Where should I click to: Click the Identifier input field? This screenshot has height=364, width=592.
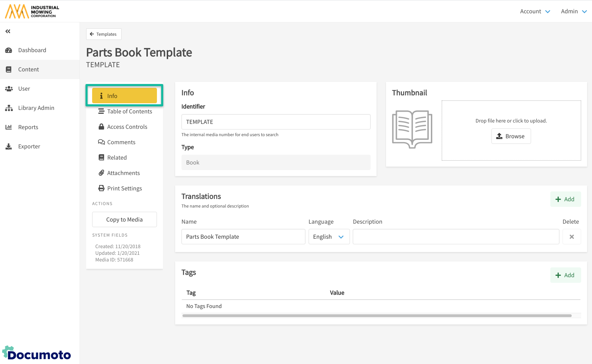tap(276, 122)
